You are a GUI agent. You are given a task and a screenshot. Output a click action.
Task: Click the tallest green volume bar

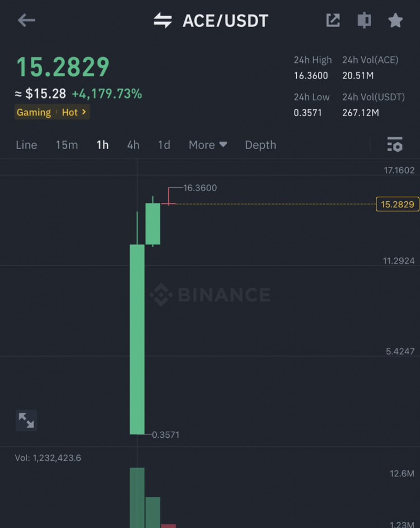tap(137, 498)
